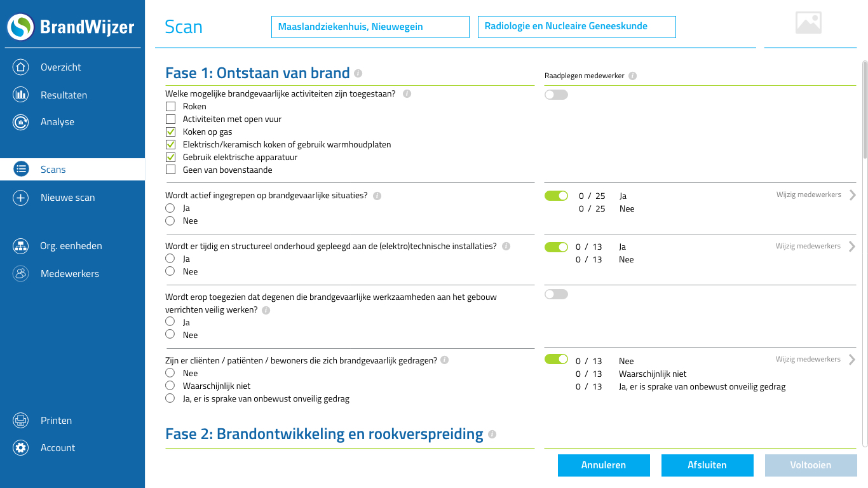868x488 pixels.
Task: Uncheck the Koken op gas checkbox
Action: pos(170,132)
